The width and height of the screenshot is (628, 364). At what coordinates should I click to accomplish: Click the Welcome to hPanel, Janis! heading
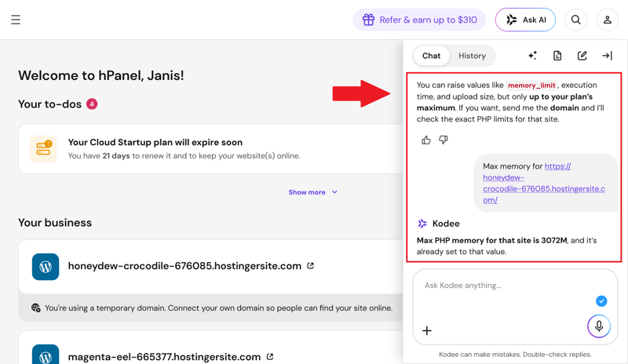tap(101, 75)
